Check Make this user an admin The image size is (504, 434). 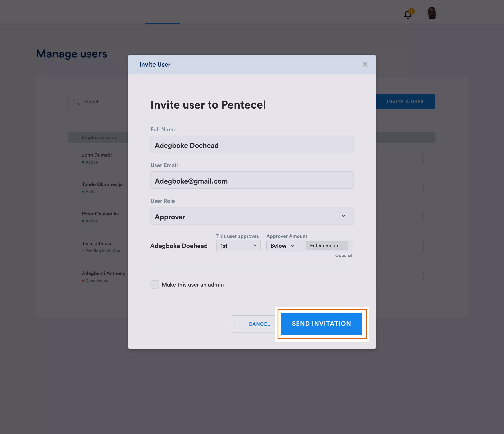155,284
